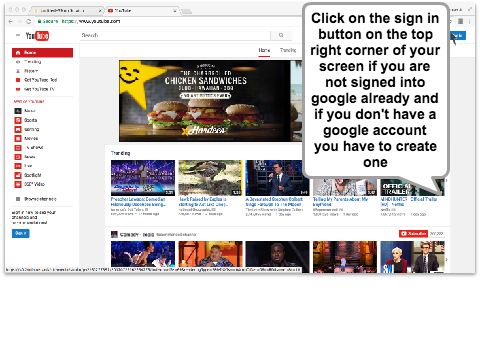Close the YouTube browser tab
The width and height of the screenshot is (480, 360).
[175, 11]
